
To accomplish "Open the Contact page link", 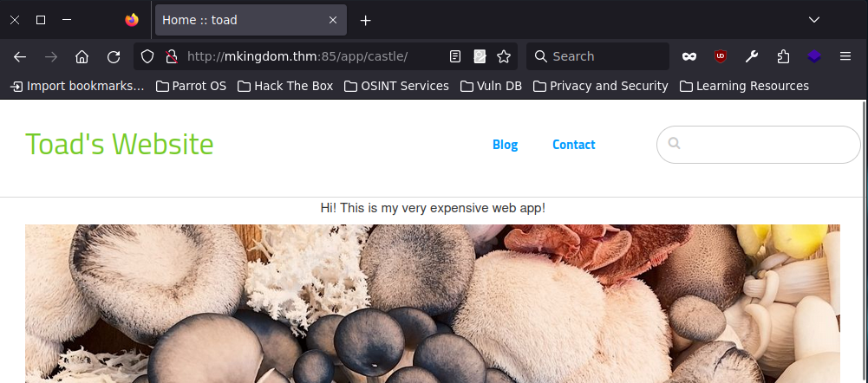I will 573,145.
